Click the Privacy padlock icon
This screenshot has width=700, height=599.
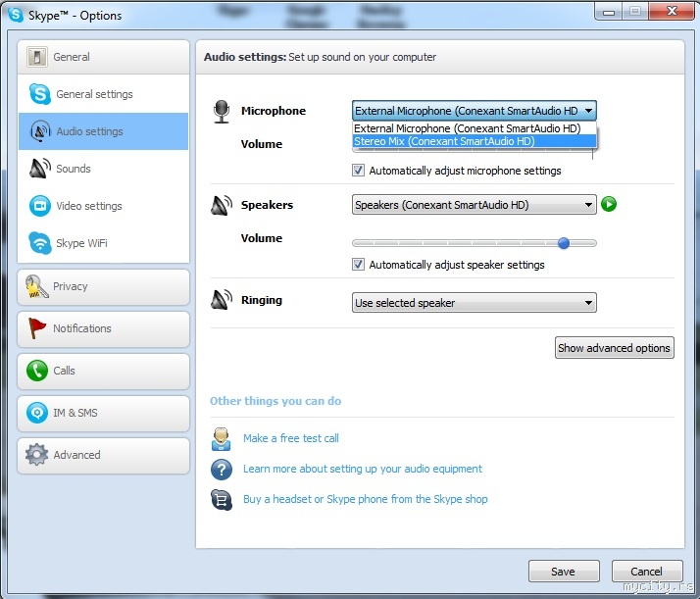36,286
